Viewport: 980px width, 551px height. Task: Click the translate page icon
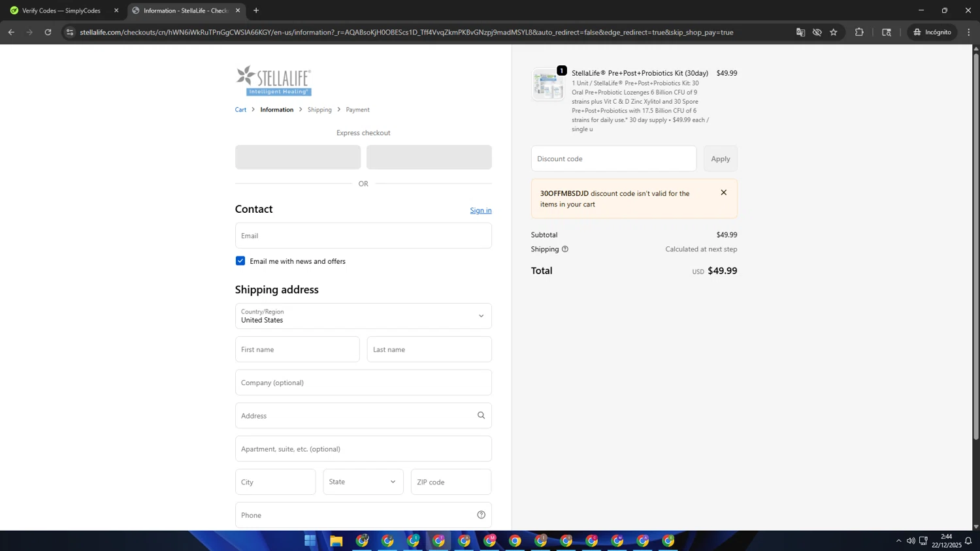tap(800, 32)
